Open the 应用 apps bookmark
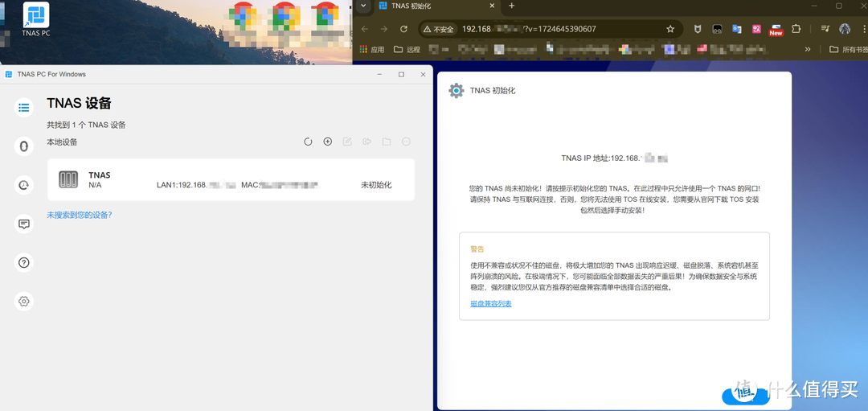Viewport: 868px width, 411px height. pyautogui.click(x=372, y=49)
